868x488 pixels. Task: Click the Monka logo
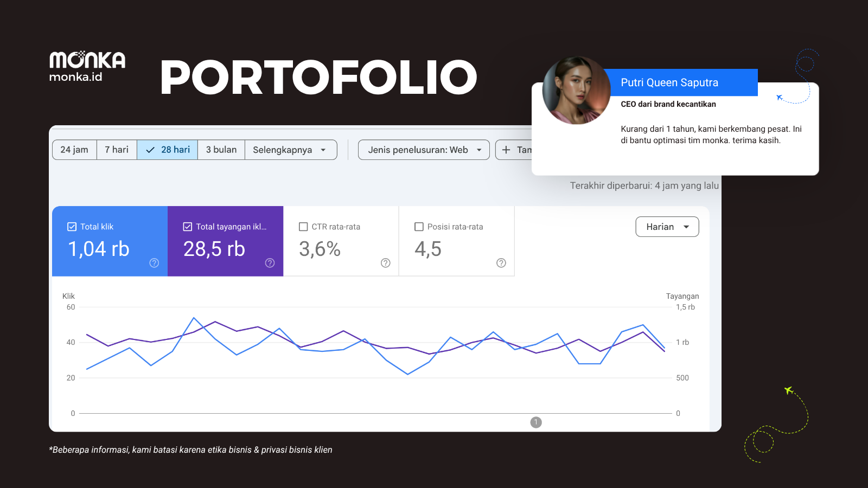(x=87, y=60)
